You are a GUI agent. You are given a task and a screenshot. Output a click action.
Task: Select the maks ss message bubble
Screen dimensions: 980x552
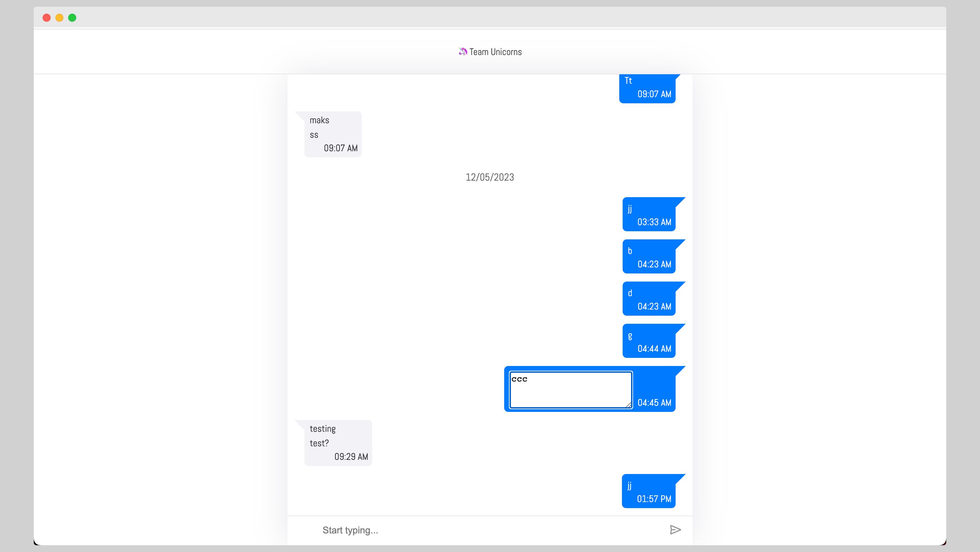click(332, 133)
